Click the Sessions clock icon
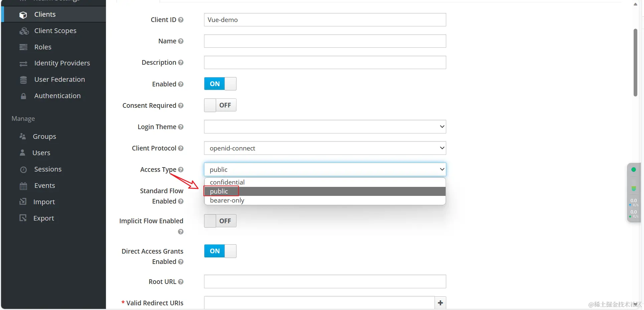 [23, 170]
